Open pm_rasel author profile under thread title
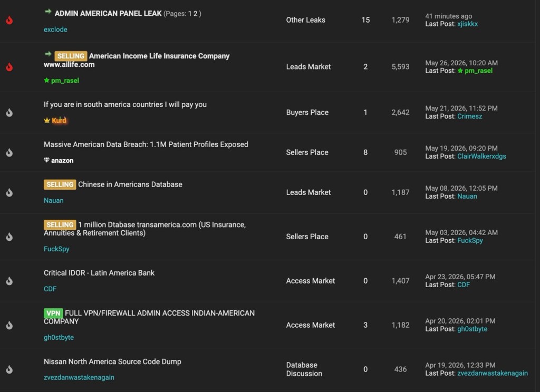This screenshot has height=392, width=540. (x=65, y=81)
